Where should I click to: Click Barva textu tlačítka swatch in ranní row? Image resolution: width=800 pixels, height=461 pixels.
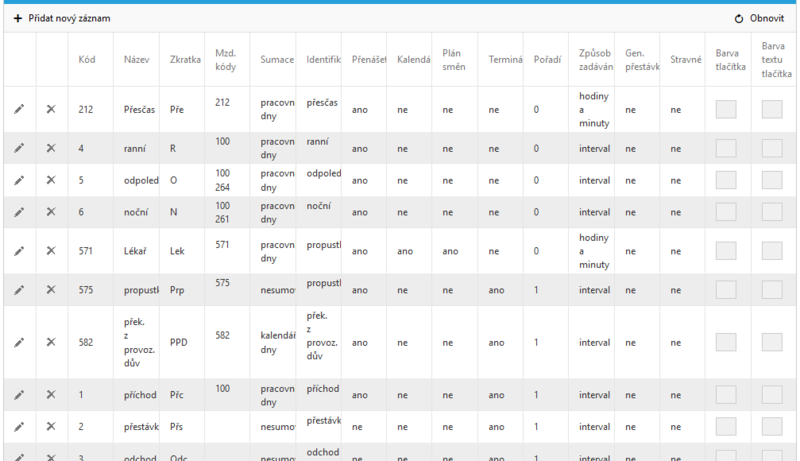pos(772,148)
